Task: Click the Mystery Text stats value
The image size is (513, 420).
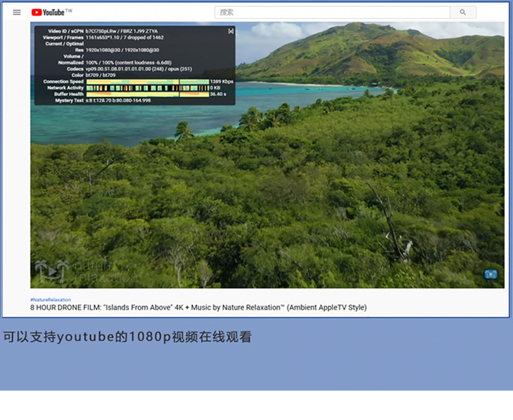Action: pos(118,101)
